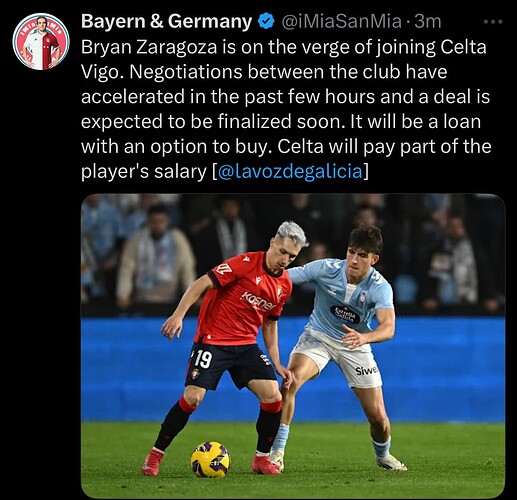517x500 pixels.
Task: Click the yellow football in the photo
Action: tap(210, 459)
